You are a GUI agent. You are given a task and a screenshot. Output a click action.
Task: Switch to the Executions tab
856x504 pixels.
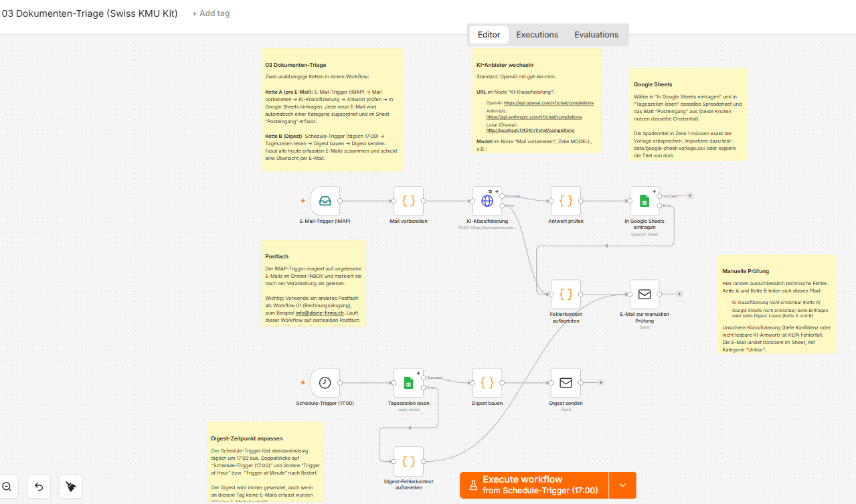coord(537,35)
